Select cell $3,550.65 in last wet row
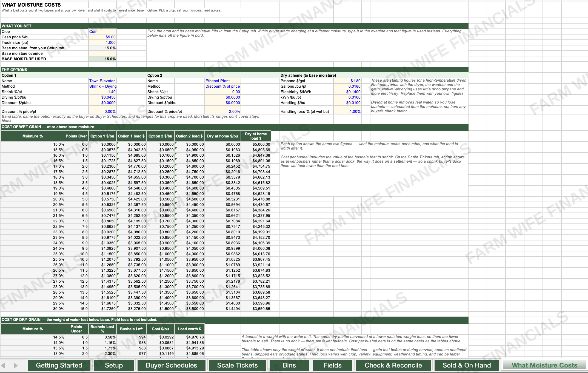 [256, 309]
